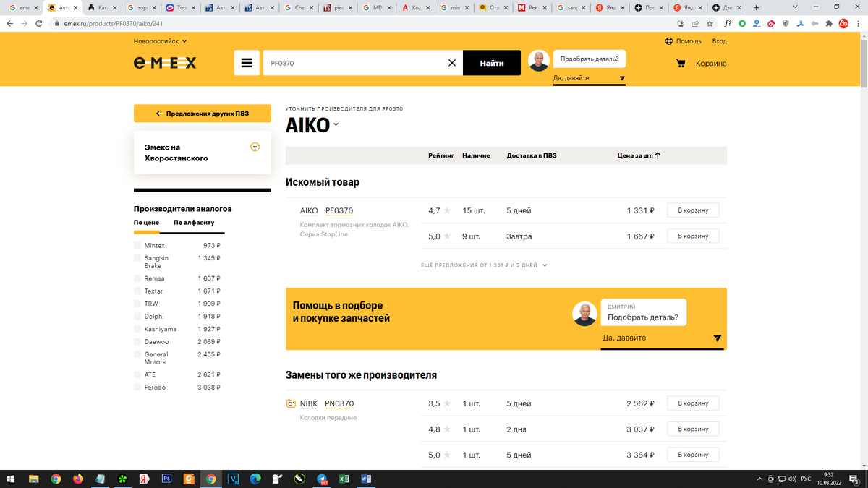The height and width of the screenshot is (488, 868).
Task: Select the По алфавиту sorting tab
Action: pos(194,223)
